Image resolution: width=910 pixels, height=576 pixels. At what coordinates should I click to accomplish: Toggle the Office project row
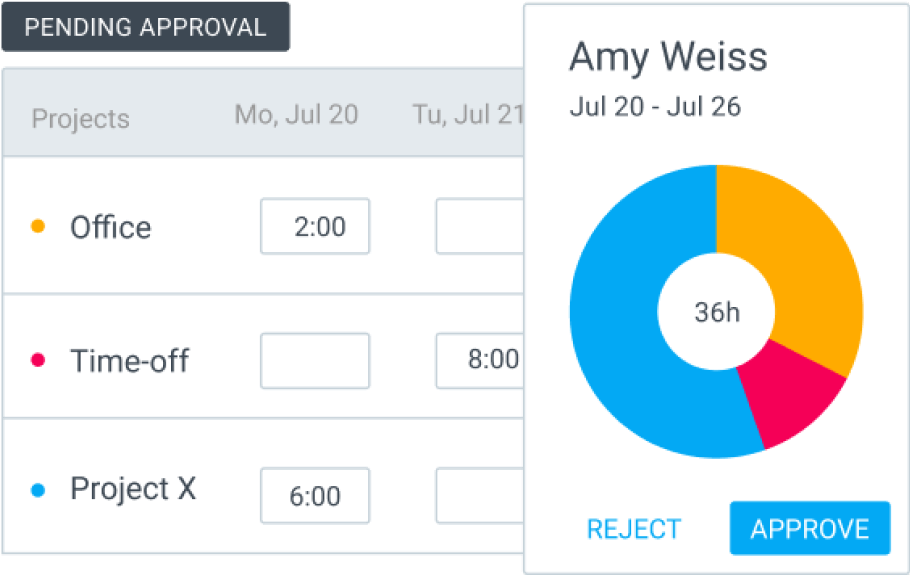110,227
